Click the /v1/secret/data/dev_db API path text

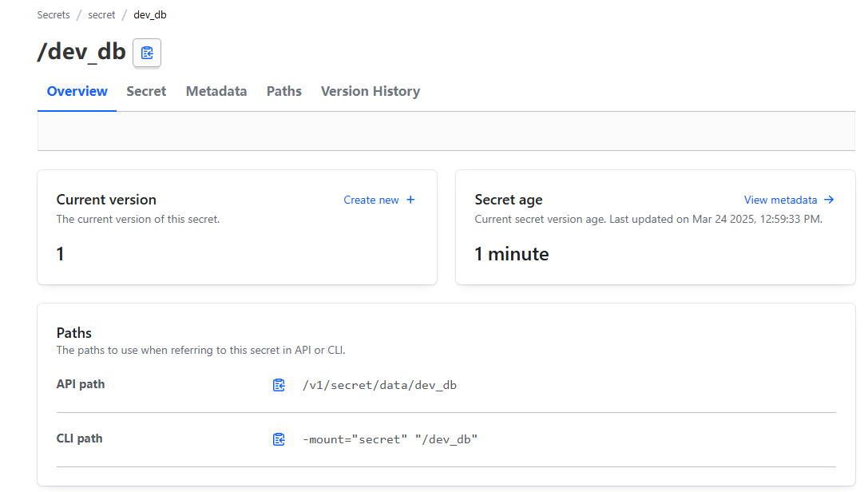[379, 385]
